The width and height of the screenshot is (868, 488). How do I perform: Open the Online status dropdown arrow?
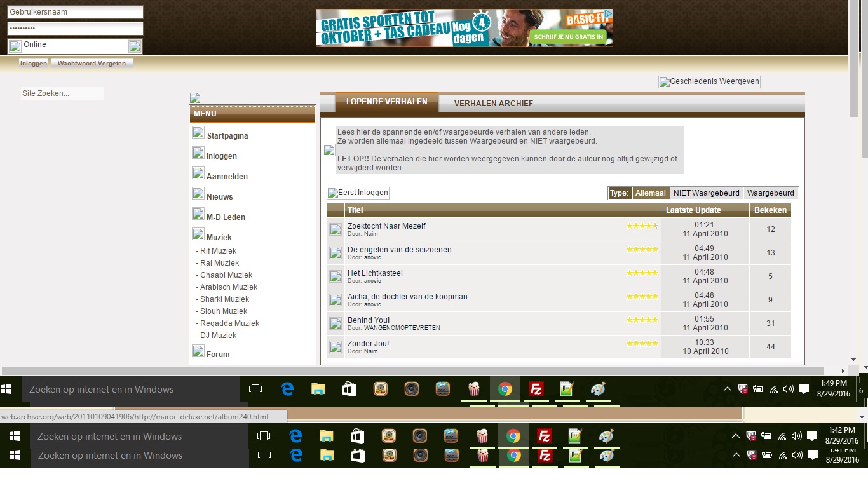pyautogui.click(x=135, y=46)
